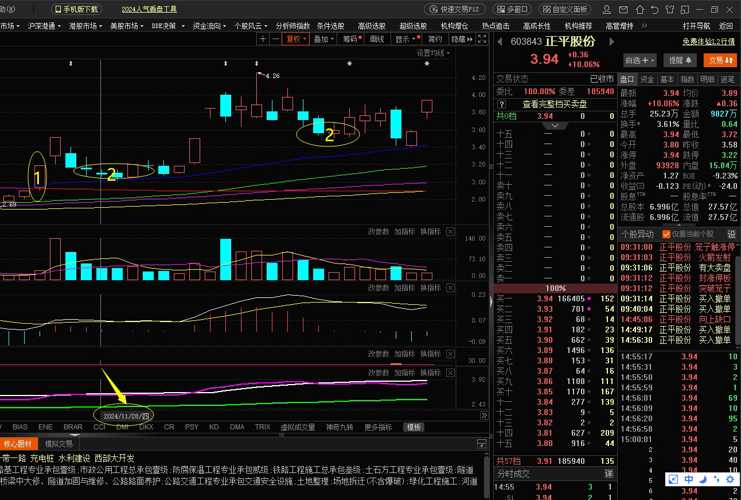Expand the 叠加 overlay dropdown
This screenshot has width=741, height=500.
[323, 39]
